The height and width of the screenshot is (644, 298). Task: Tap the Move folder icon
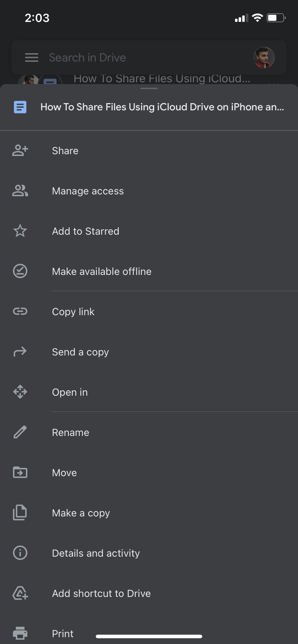[x=20, y=472]
